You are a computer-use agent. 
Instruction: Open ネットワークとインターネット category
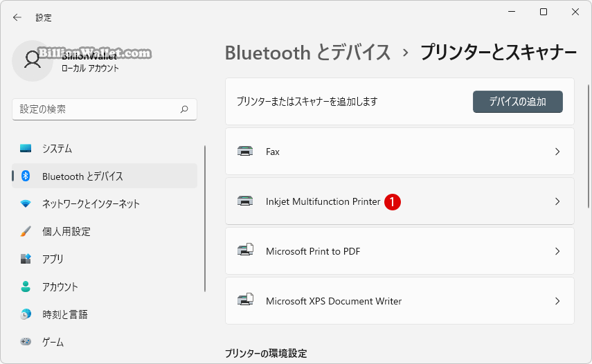(105, 203)
